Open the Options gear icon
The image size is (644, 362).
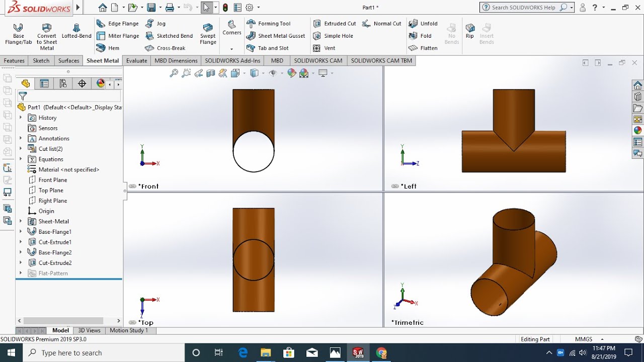pos(250,8)
